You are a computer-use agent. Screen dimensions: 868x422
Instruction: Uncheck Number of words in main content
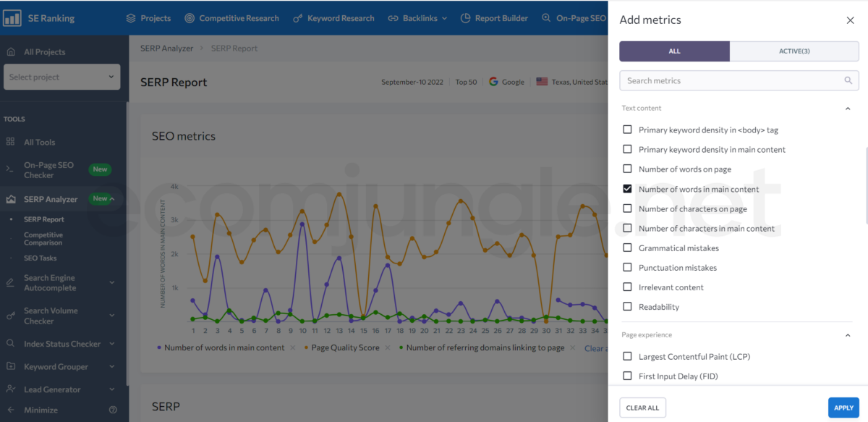coord(627,189)
